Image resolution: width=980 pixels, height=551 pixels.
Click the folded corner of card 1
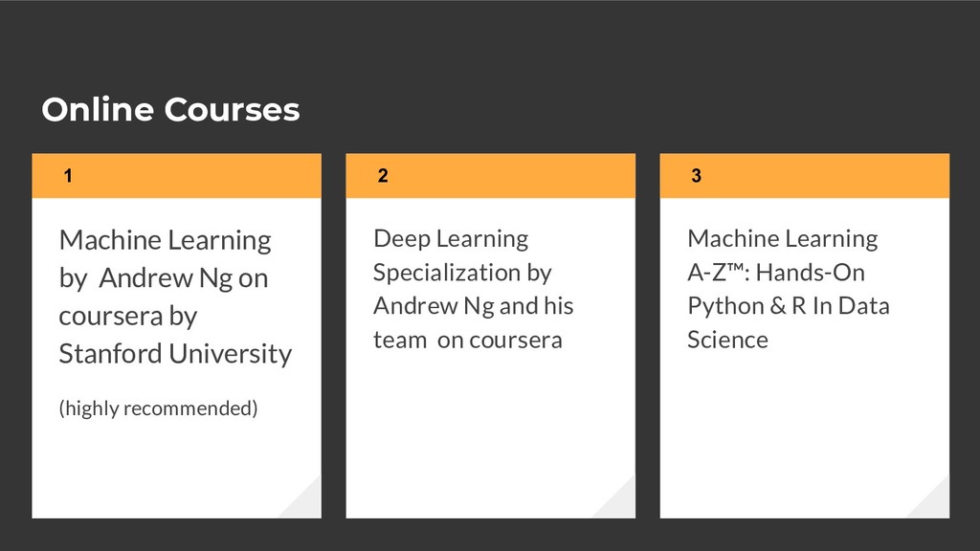click(x=303, y=499)
